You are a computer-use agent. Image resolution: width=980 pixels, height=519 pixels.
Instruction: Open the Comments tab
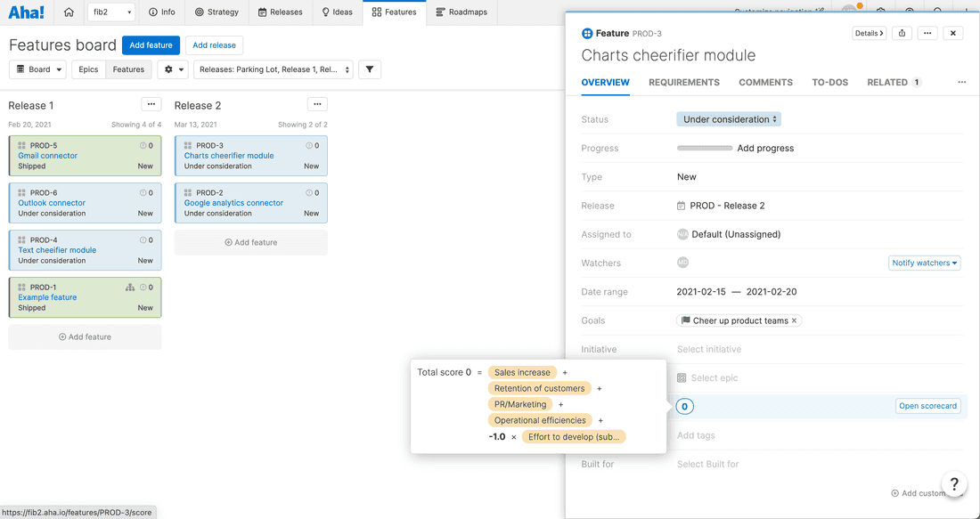click(765, 82)
